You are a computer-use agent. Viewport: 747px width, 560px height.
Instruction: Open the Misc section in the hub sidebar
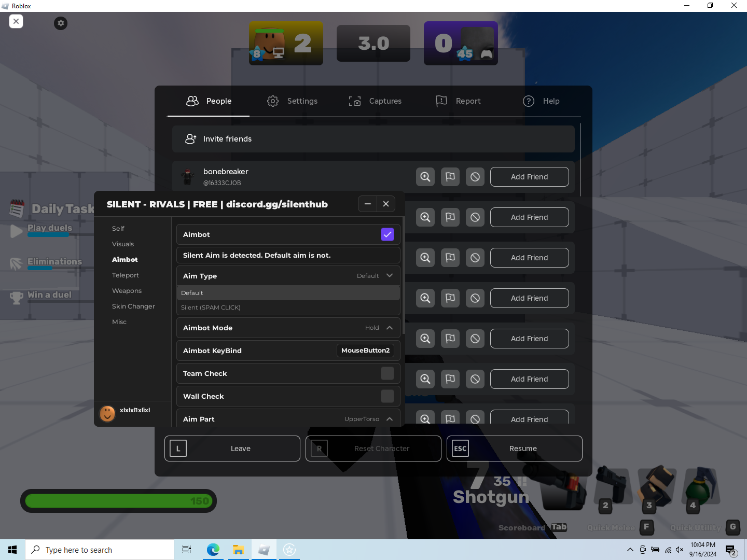(119, 322)
